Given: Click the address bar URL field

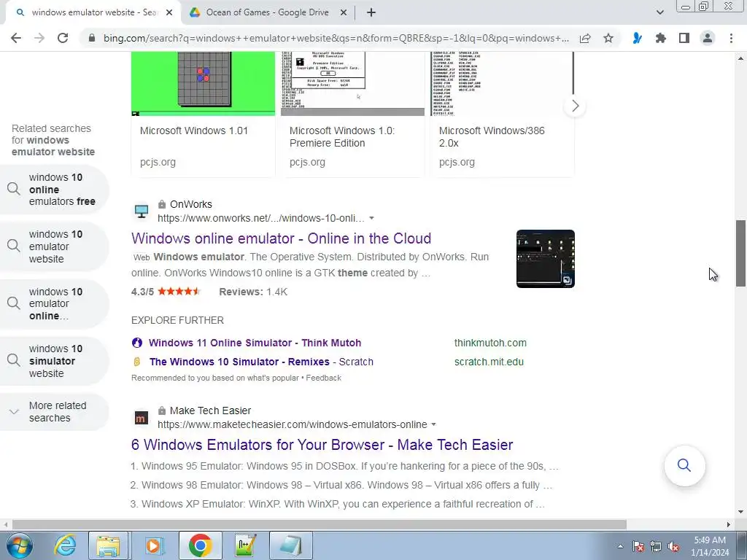Looking at the screenshot, I should coord(336,38).
